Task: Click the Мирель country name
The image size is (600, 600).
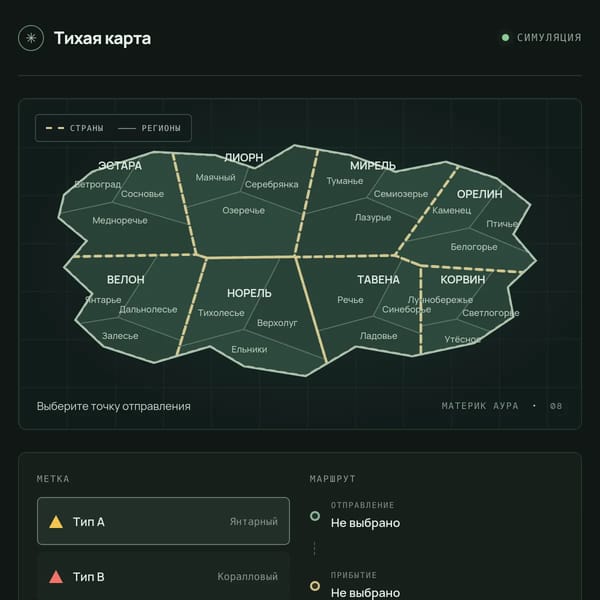Action: [x=373, y=166]
